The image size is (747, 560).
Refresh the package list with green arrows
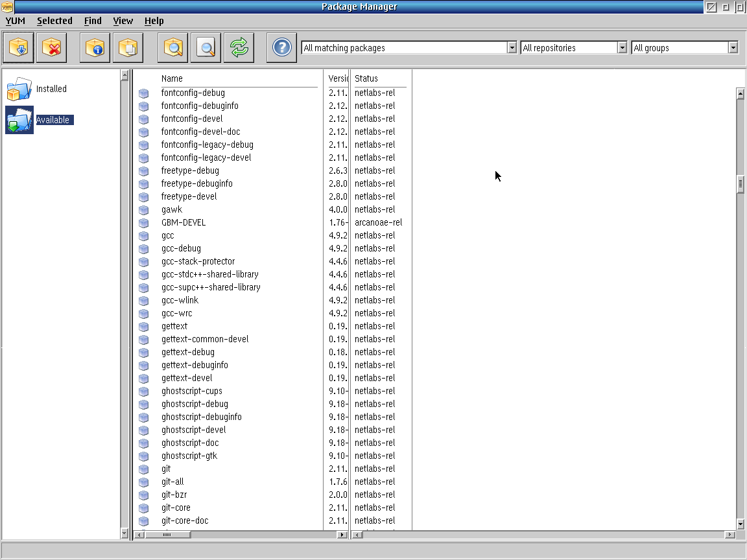tap(239, 48)
